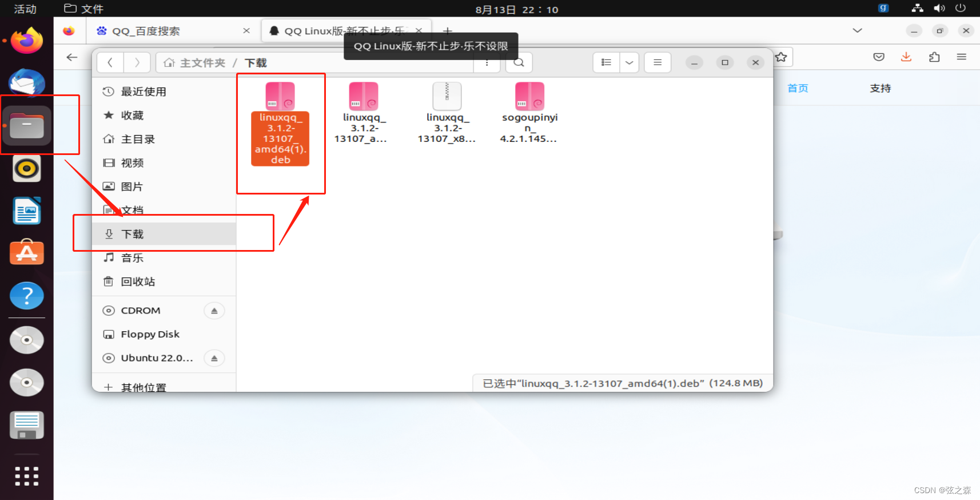Open Pocket save icon in Firefox

tap(879, 57)
